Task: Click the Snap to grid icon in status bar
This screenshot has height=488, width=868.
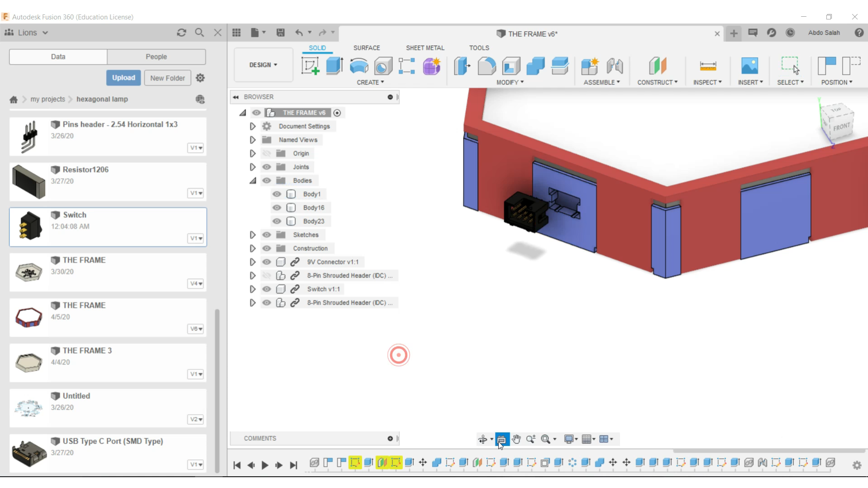Action: (587, 439)
